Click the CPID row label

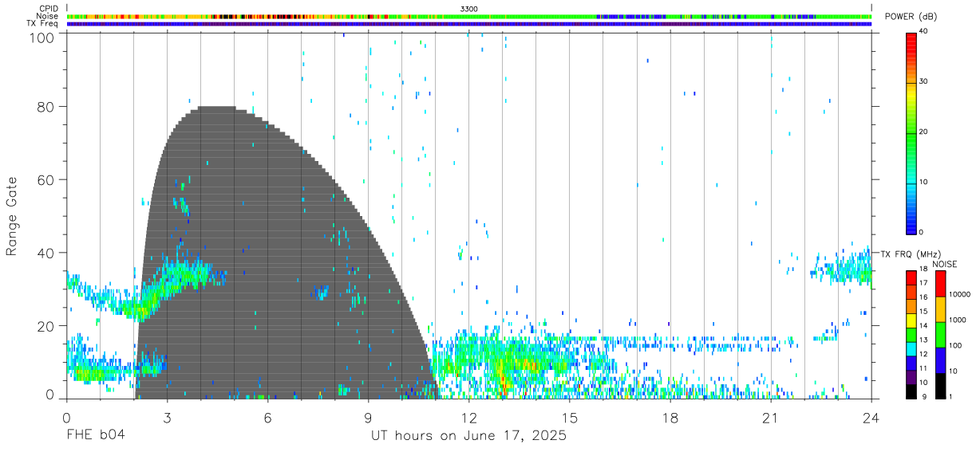tap(49, 8)
